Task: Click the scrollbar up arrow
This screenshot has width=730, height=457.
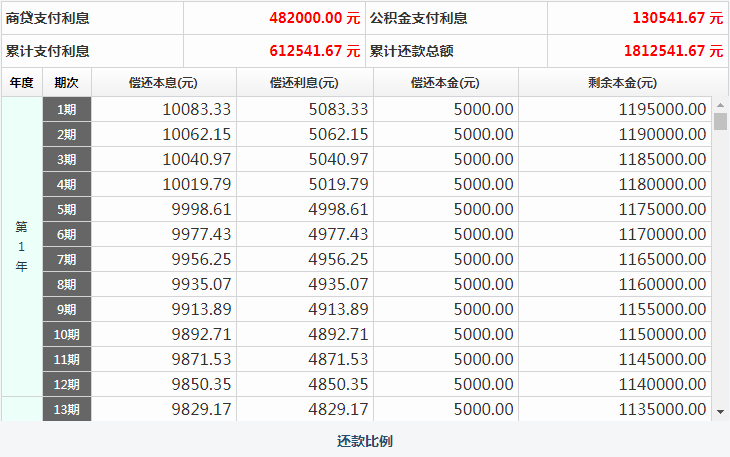Action: 721,104
